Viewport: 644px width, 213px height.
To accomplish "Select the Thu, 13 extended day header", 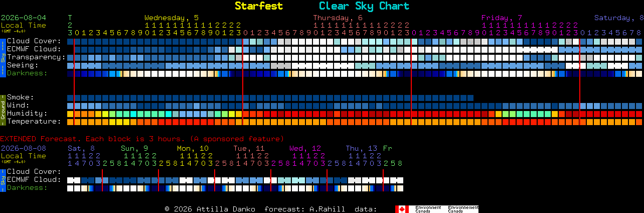I will 362,148.
